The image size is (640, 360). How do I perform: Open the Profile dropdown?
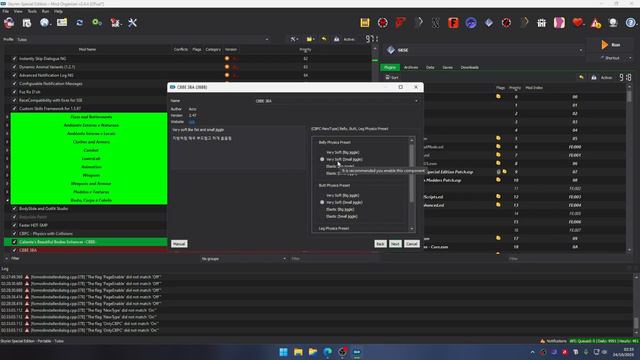pos(143,40)
